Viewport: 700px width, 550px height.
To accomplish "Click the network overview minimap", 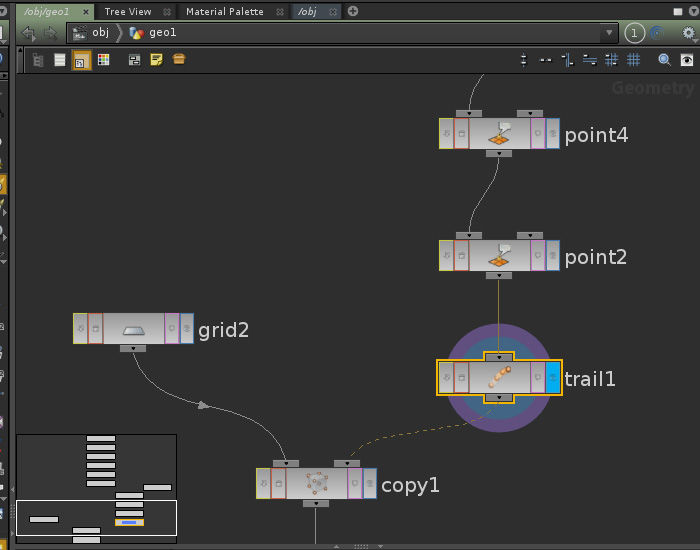I will 96,486.
